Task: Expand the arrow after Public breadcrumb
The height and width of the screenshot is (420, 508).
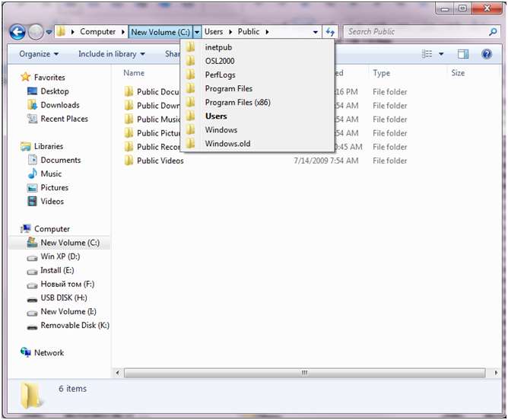Action: pos(267,32)
